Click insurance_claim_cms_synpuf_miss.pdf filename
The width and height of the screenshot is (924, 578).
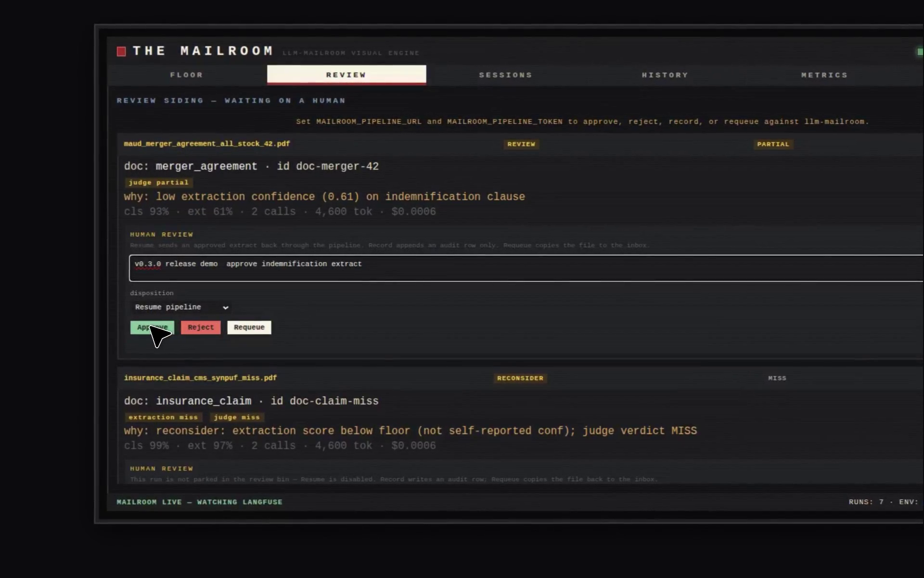point(200,378)
